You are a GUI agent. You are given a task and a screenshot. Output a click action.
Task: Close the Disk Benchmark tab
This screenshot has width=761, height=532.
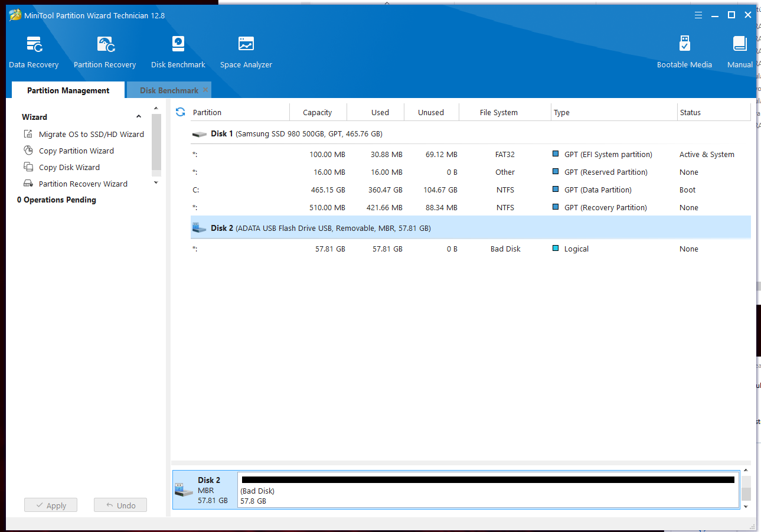point(205,90)
